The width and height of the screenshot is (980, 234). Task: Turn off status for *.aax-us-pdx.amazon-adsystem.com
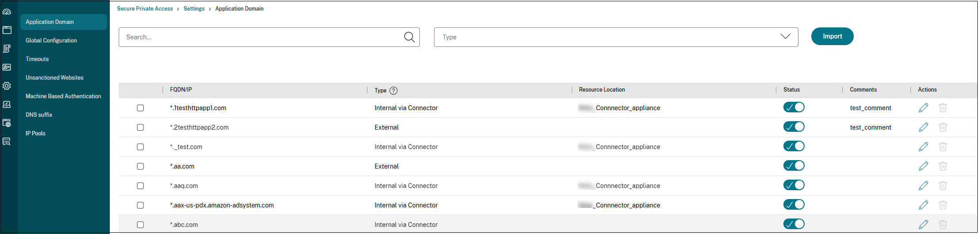coord(794,205)
